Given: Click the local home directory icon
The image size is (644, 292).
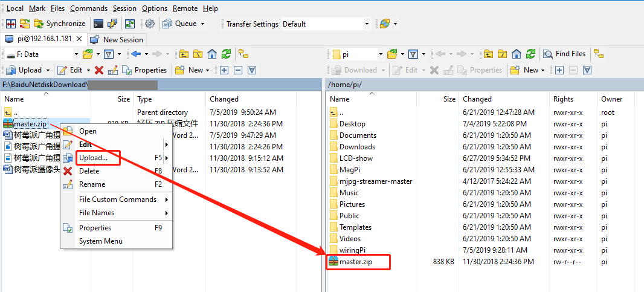Looking at the screenshot, I should point(212,54).
